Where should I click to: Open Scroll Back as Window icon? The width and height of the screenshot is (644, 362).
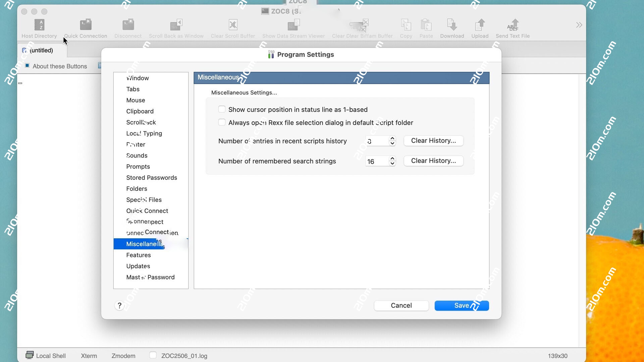coord(176,25)
